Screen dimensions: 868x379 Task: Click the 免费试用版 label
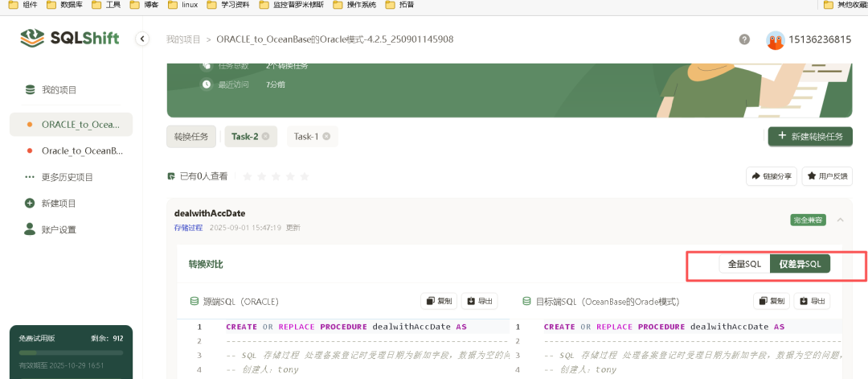37,338
